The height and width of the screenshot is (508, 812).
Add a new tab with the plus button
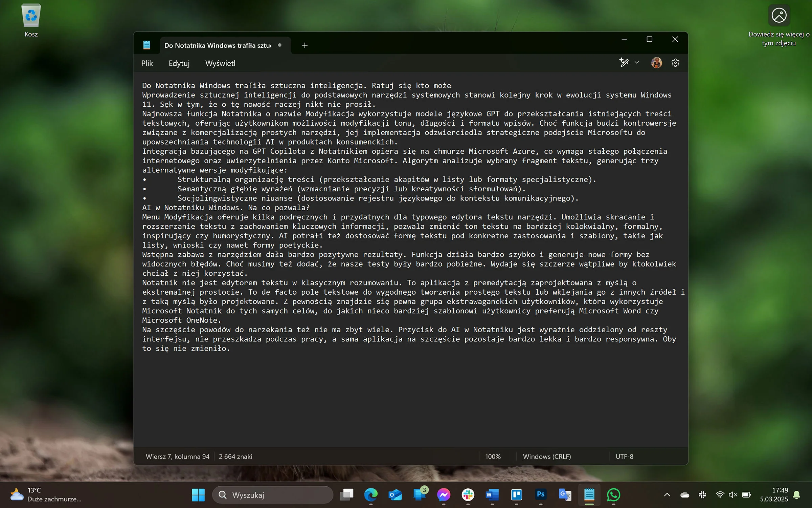pyautogui.click(x=304, y=45)
